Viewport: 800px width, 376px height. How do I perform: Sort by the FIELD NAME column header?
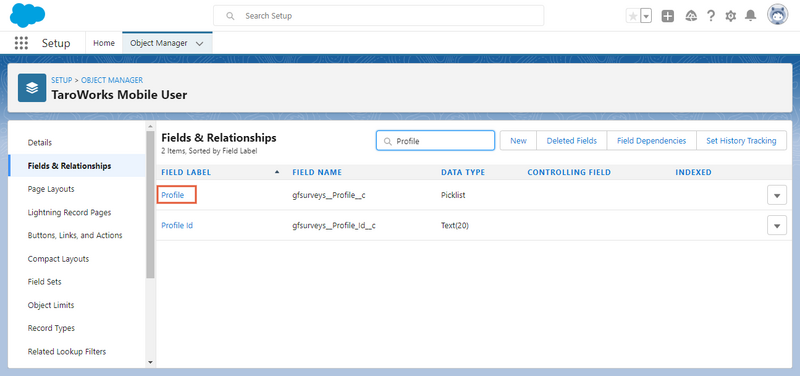pyautogui.click(x=317, y=172)
